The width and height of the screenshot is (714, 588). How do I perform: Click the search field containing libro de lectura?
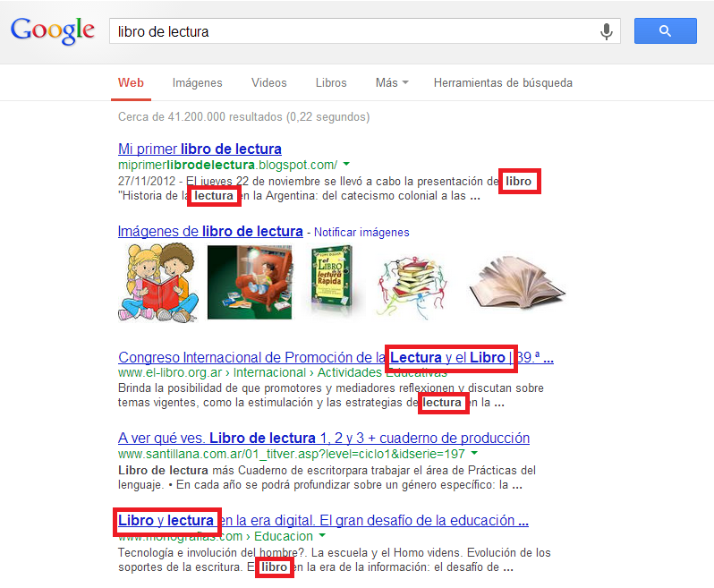[355, 31]
